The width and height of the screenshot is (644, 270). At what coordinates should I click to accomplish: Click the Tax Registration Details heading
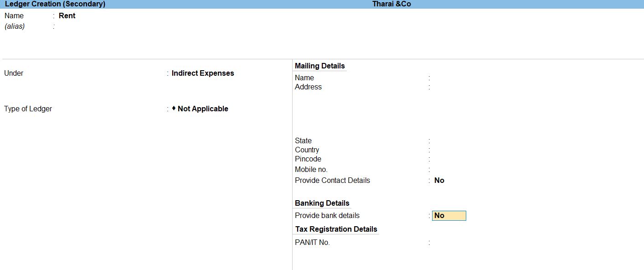[336, 229]
